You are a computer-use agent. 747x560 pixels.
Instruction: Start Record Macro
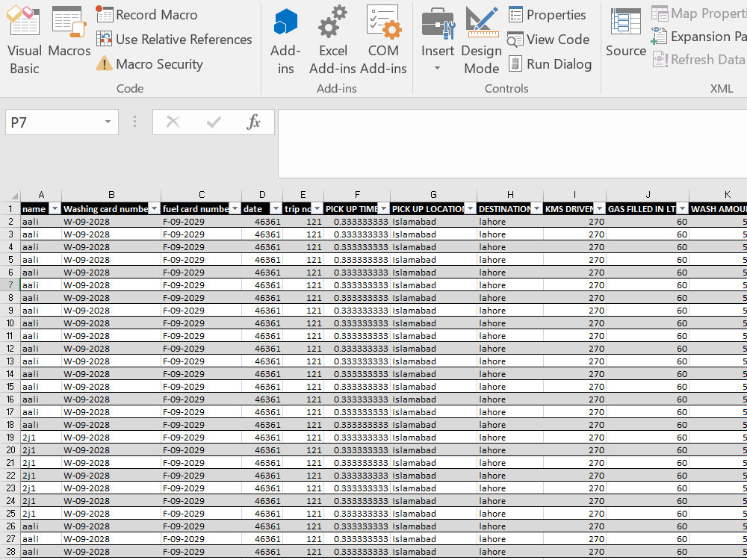(x=146, y=15)
